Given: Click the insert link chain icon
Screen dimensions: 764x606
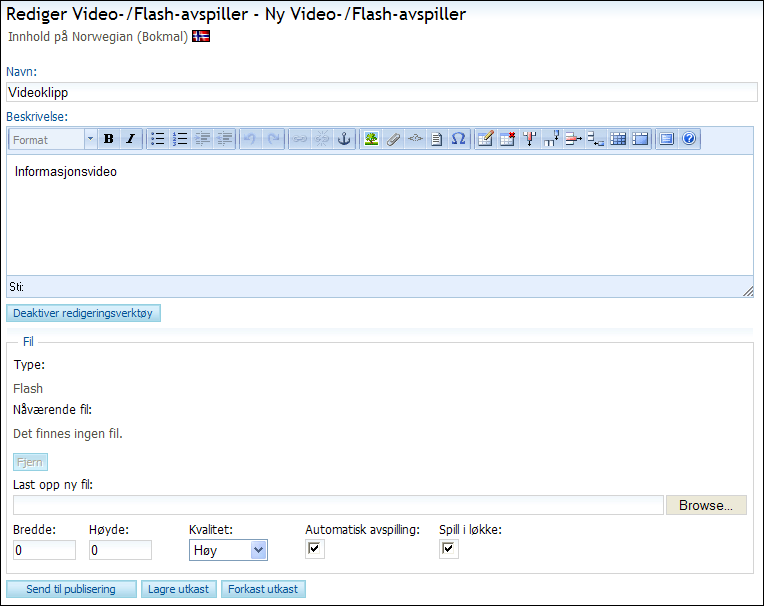Looking at the screenshot, I should [299, 139].
